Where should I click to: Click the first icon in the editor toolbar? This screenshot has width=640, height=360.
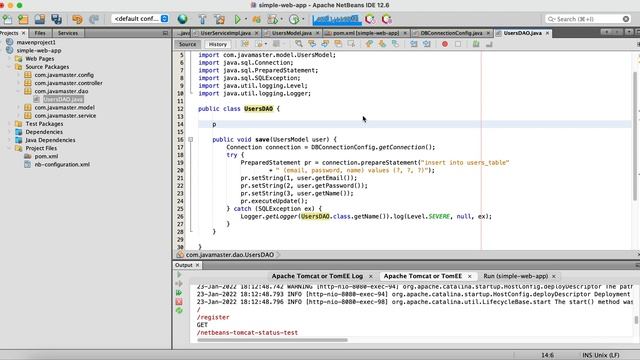point(245,44)
